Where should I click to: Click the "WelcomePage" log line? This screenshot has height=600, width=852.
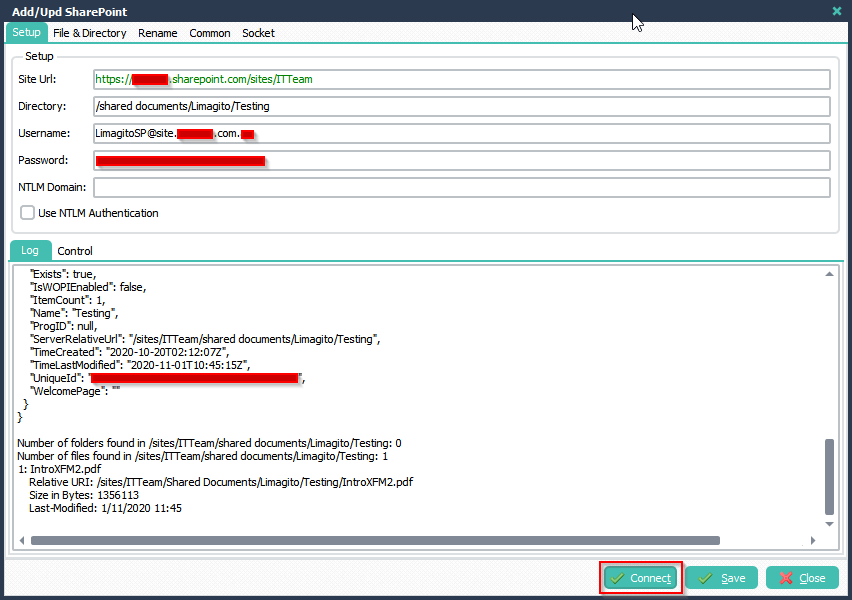click(75, 391)
